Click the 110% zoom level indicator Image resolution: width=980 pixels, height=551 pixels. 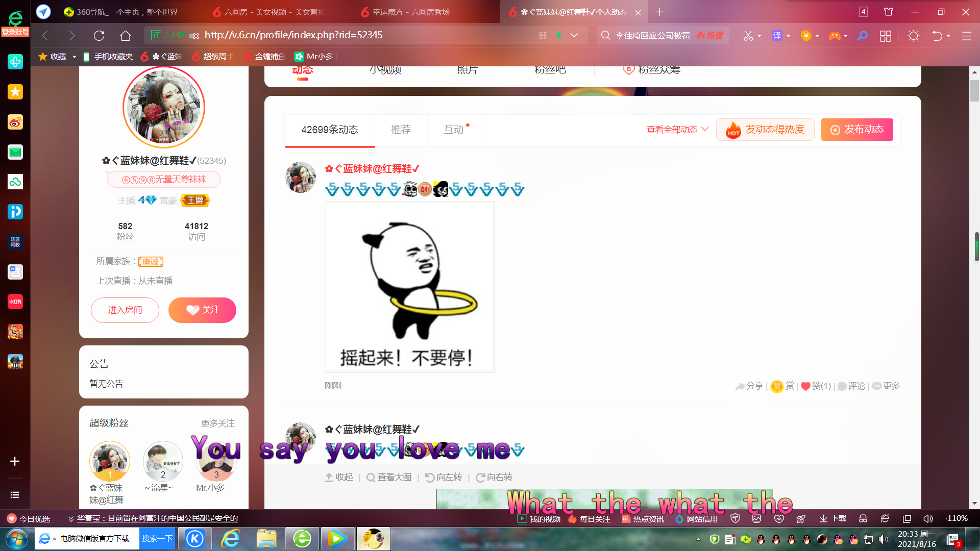tap(957, 518)
